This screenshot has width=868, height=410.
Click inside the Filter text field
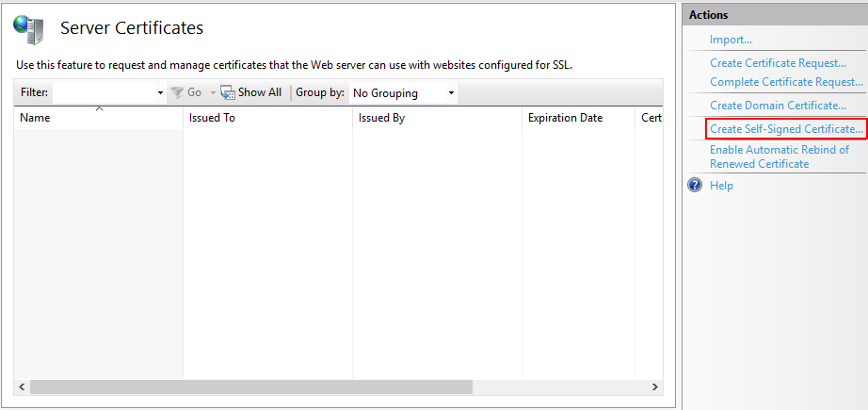(104, 93)
